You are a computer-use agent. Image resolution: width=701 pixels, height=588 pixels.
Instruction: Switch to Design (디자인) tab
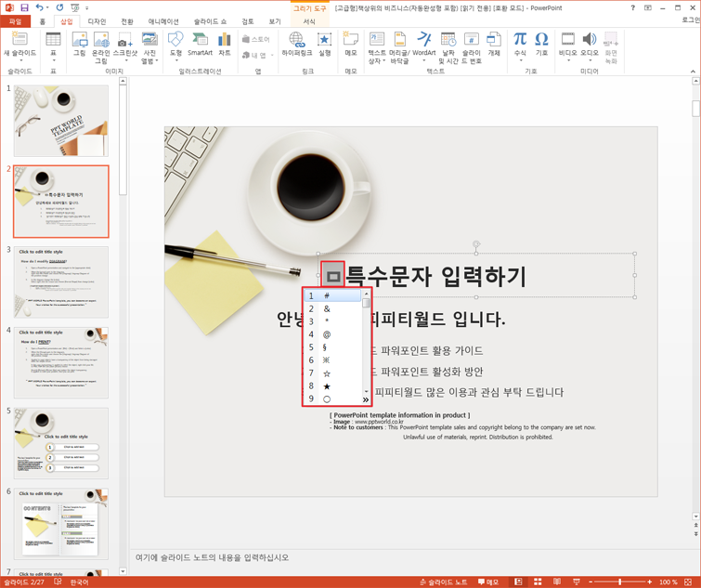click(x=97, y=21)
